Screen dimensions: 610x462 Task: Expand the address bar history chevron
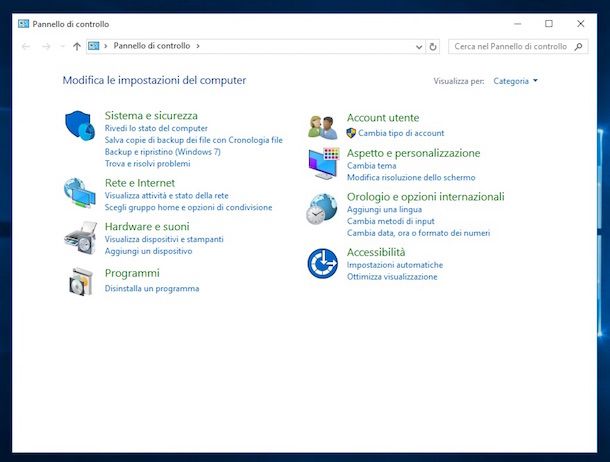pyautogui.click(x=419, y=47)
